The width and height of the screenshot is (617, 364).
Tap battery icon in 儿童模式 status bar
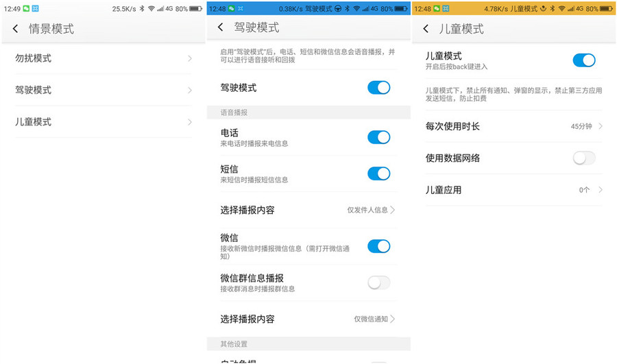click(607, 8)
